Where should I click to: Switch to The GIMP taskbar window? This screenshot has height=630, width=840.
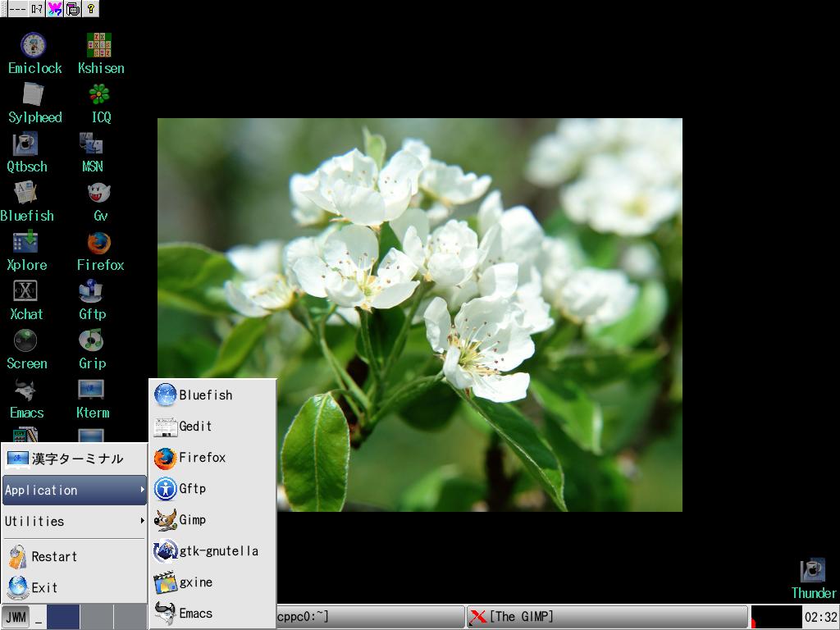coord(607,617)
